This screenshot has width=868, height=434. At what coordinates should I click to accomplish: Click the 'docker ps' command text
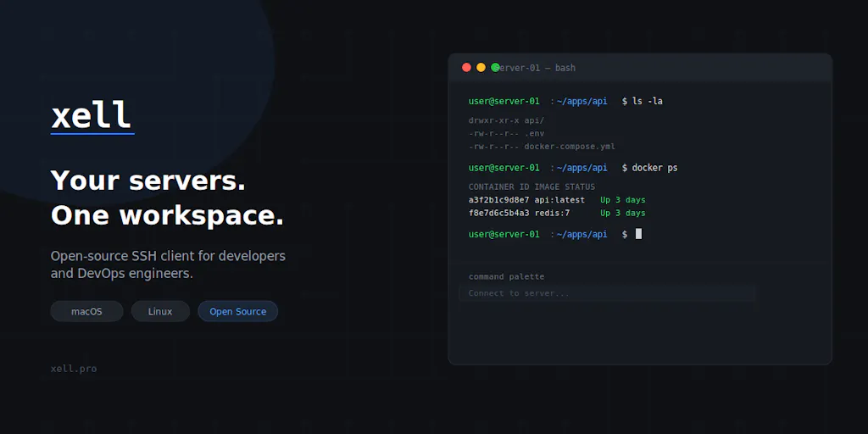coord(655,168)
